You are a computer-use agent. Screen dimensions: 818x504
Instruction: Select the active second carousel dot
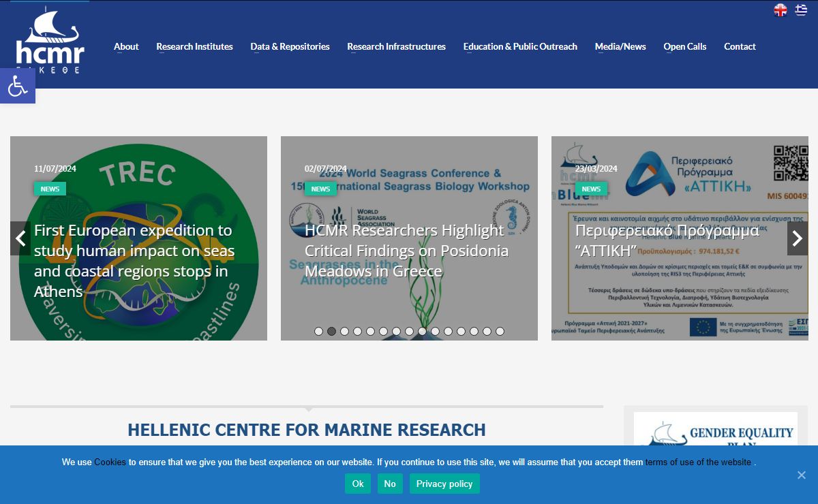click(x=331, y=331)
